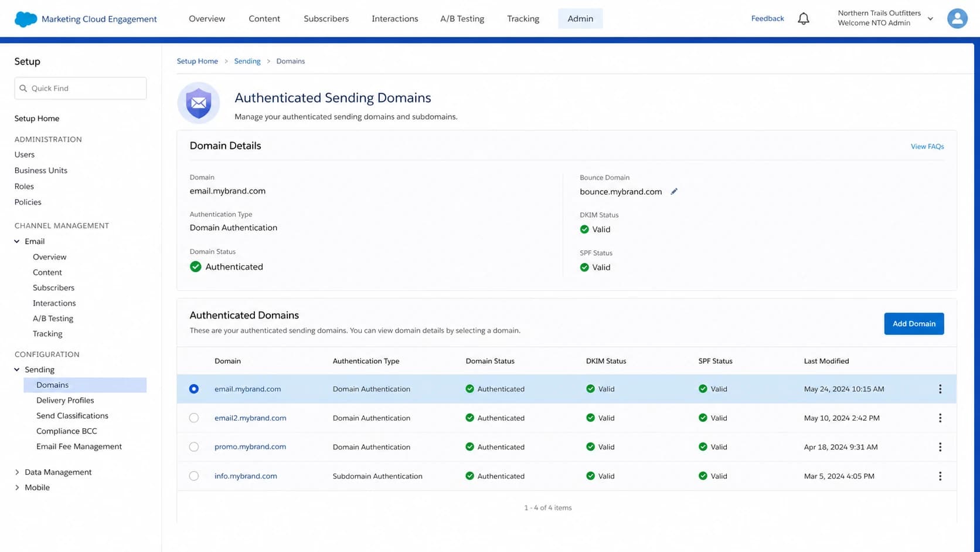Click the Domain column header

coord(227,361)
